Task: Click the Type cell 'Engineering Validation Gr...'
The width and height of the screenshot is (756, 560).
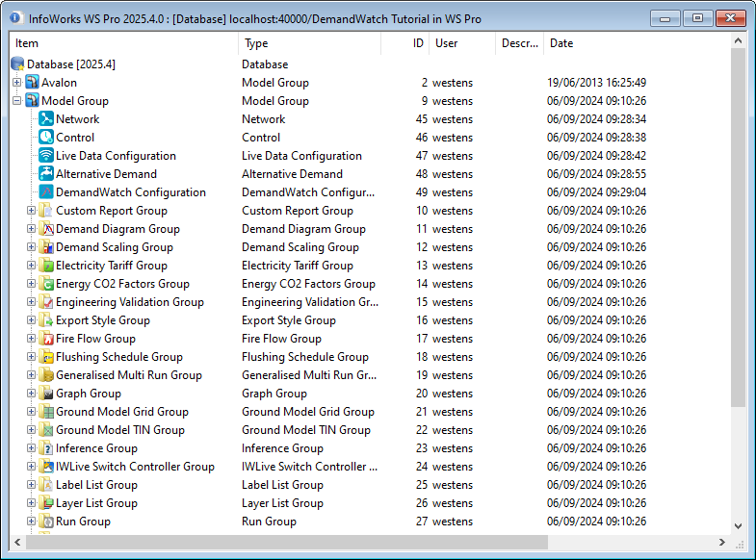Action: [310, 302]
